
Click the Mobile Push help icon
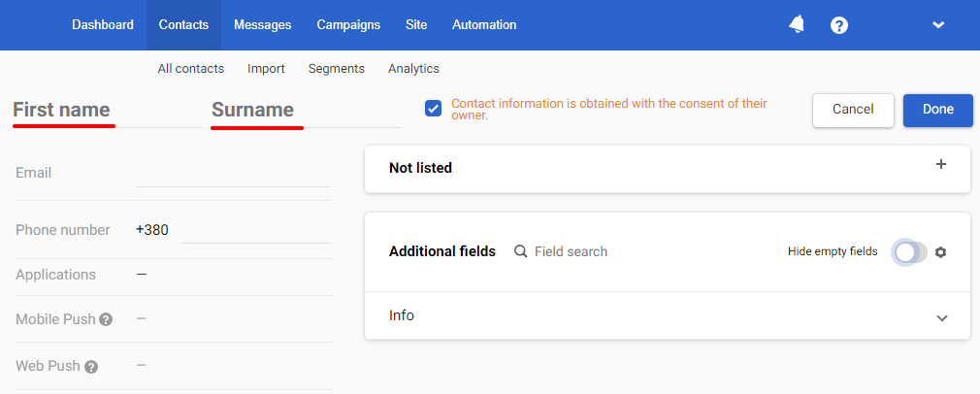[106, 319]
